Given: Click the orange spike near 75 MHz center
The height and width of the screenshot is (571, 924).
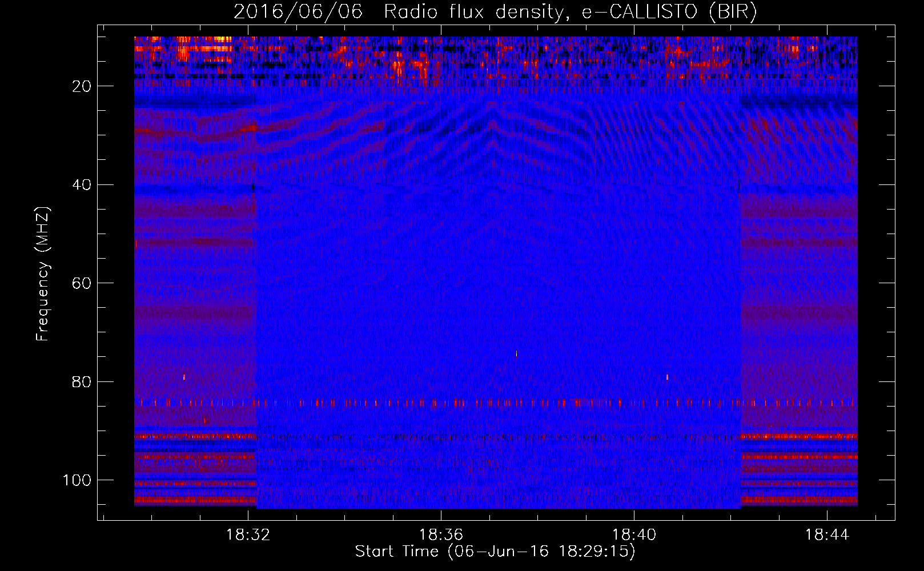Looking at the screenshot, I should click(x=516, y=353).
